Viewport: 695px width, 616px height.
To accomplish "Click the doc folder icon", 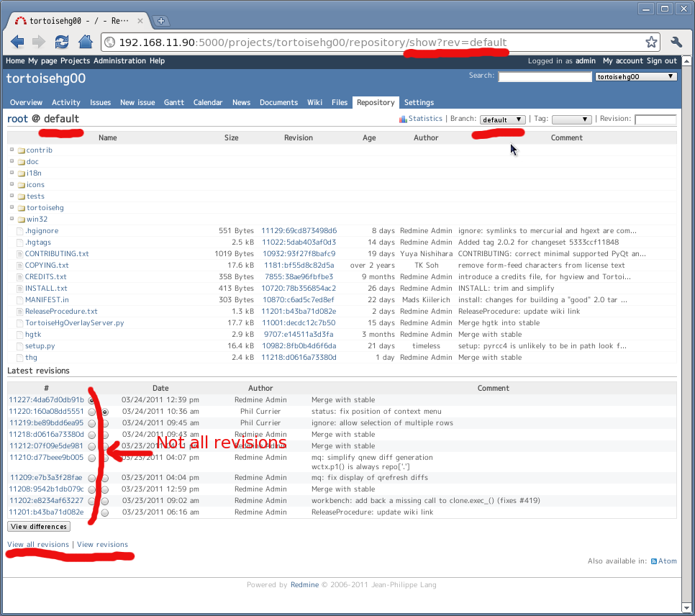I will 22,162.
